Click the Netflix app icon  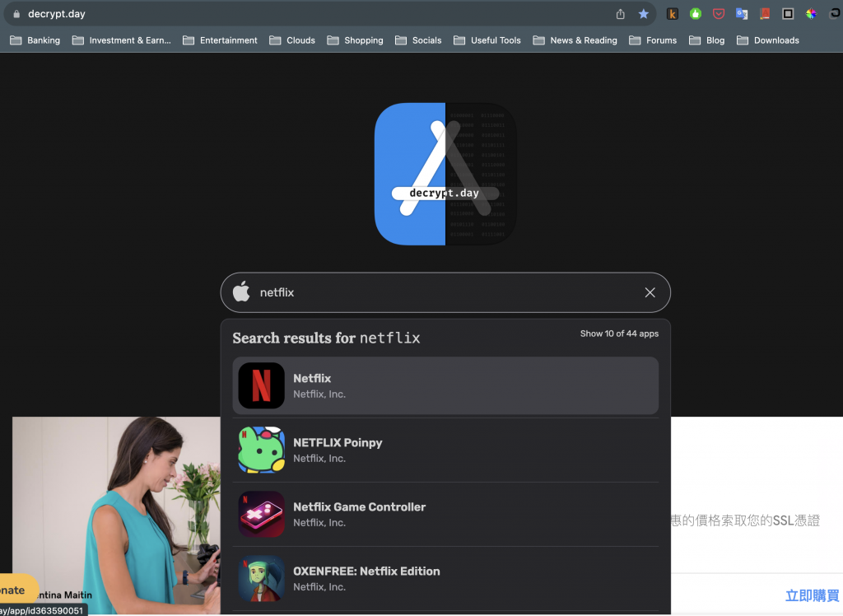(x=261, y=385)
